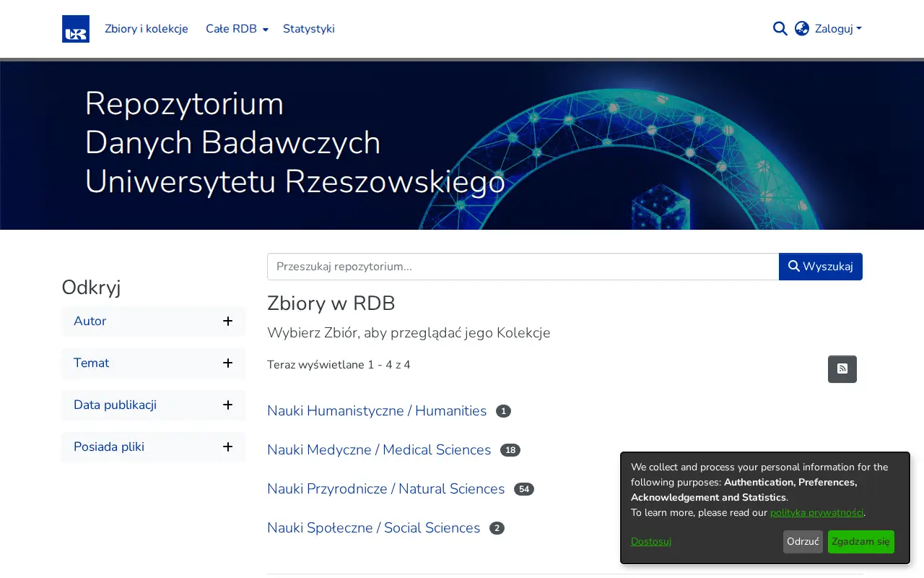The width and height of the screenshot is (924, 578).
Task: Focus the Przeszukaj repozytorium search field
Action: [x=523, y=267]
